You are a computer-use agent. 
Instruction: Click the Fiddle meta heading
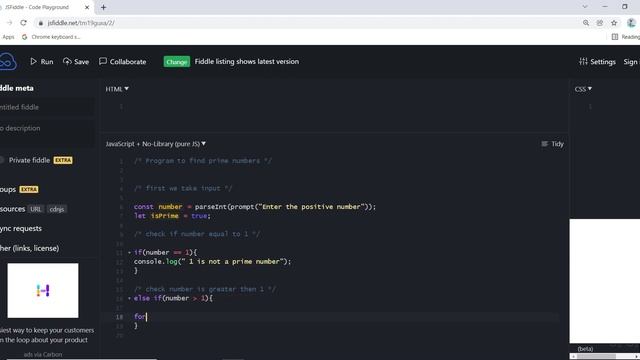[x=17, y=88]
